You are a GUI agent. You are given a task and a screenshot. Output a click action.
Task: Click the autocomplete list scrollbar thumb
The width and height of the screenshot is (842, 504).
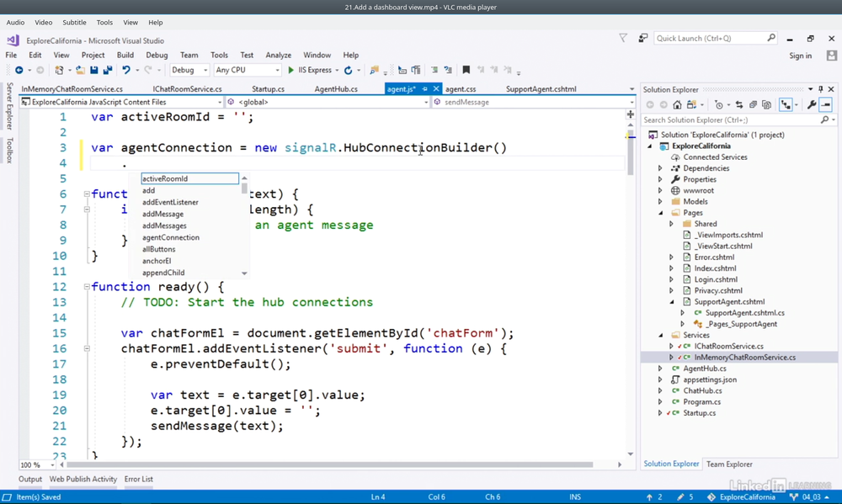pyautogui.click(x=244, y=188)
